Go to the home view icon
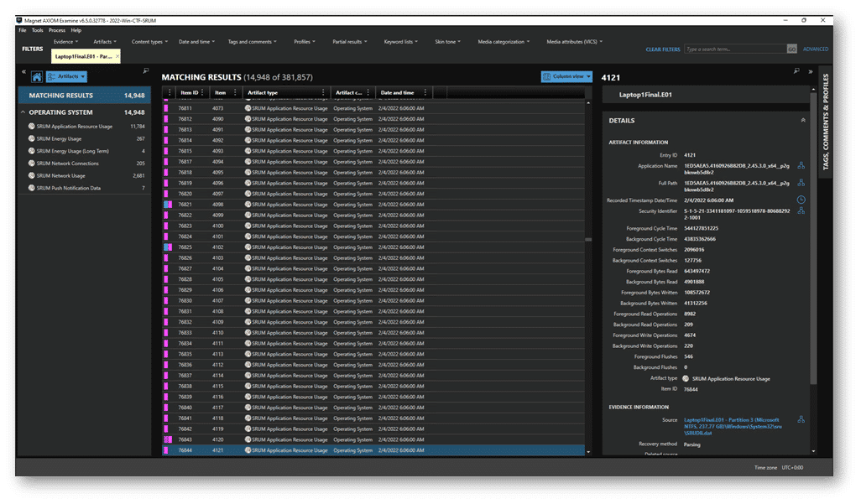Image resolution: width=861 pixels, height=504 pixels. (37, 77)
